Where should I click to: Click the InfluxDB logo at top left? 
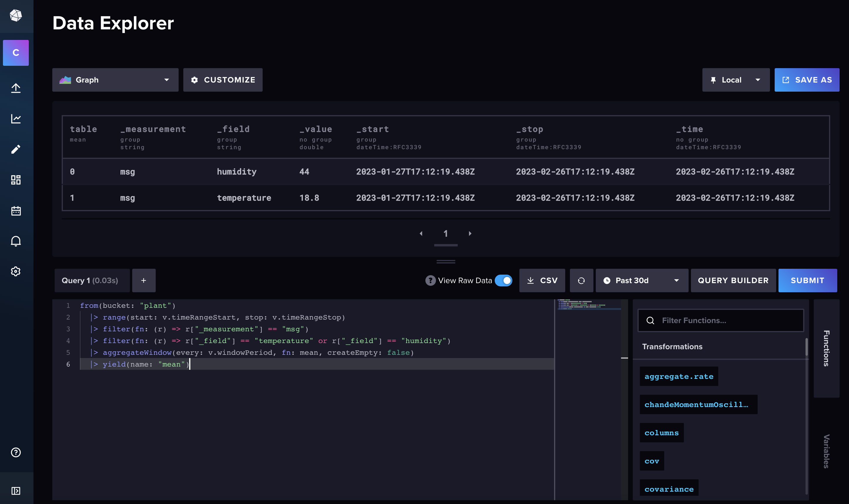click(16, 16)
